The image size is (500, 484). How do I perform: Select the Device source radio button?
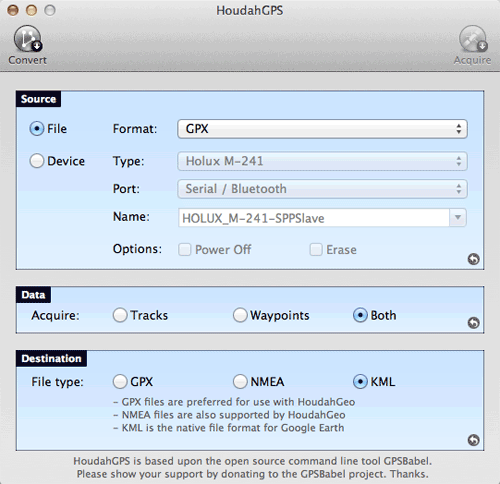pos(37,161)
